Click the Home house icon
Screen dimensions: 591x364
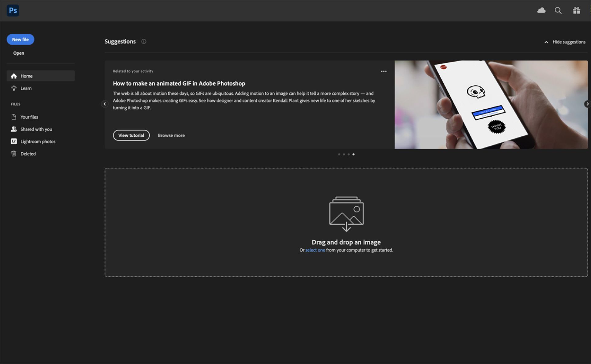14,76
